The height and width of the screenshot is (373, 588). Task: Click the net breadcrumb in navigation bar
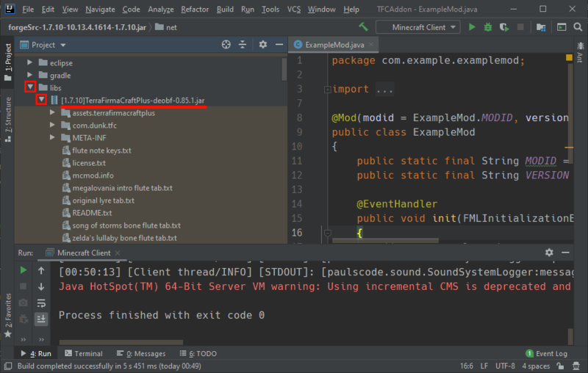(x=166, y=27)
